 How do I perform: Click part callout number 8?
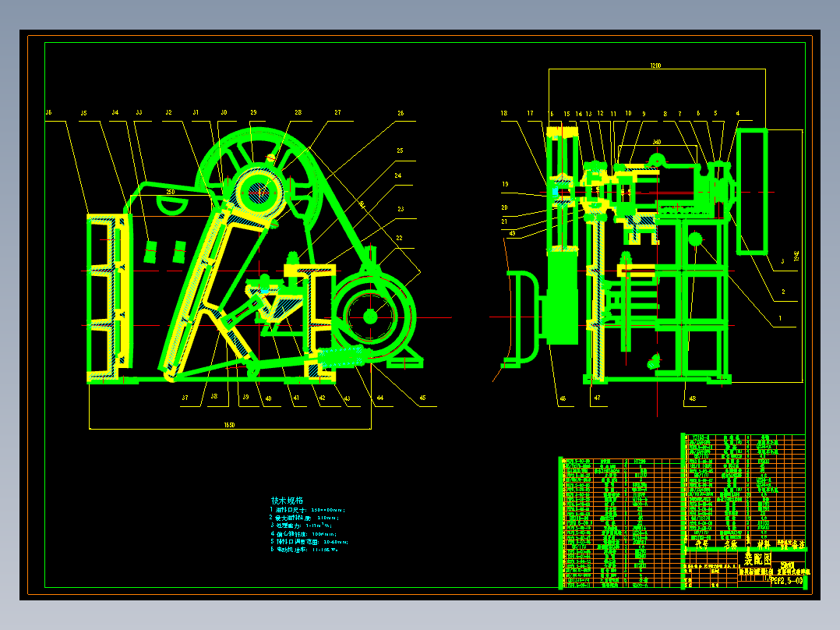[665, 114]
